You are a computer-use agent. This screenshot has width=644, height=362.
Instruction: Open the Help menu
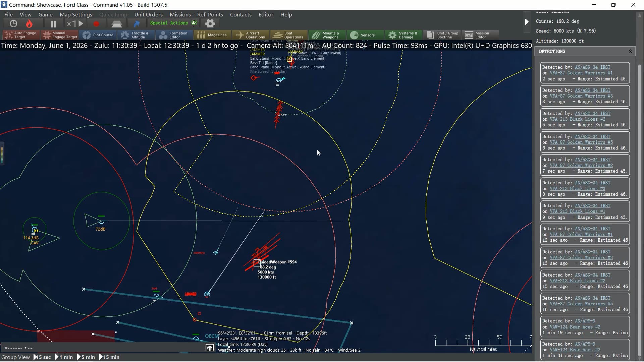pos(286,14)
